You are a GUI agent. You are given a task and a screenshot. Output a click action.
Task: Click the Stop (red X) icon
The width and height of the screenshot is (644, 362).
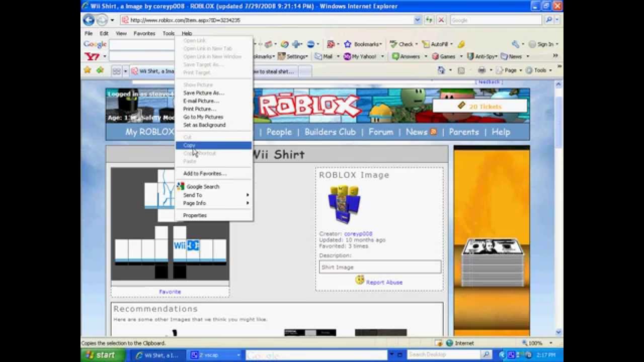(441, 20)
